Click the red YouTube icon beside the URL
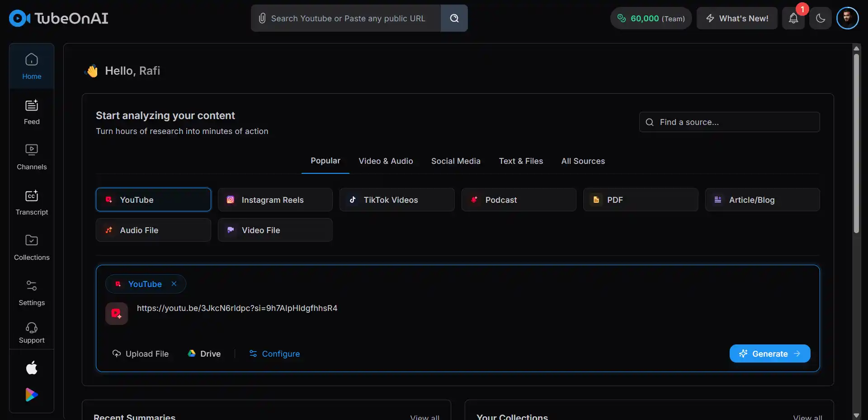 click(x=117, y=313)
